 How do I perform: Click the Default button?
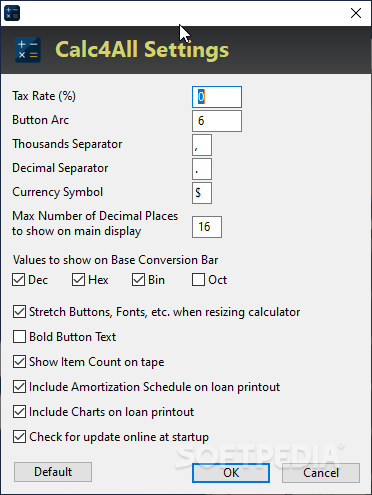point(53,472)
